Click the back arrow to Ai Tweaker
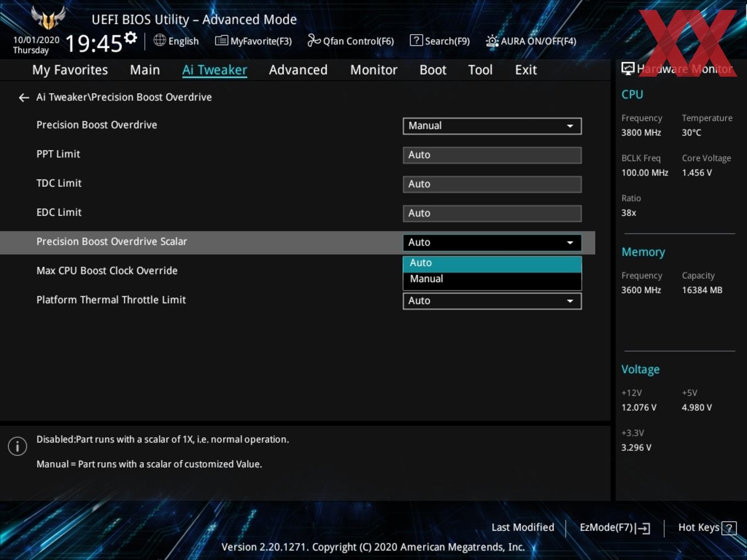Viewport: 747px width, 560px height. [24, 98]
